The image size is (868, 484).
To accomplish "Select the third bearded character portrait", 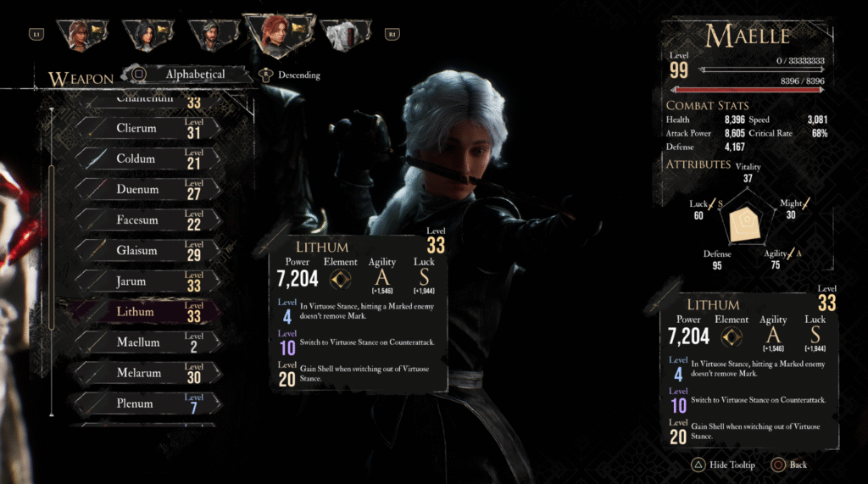I will [213, 36].
